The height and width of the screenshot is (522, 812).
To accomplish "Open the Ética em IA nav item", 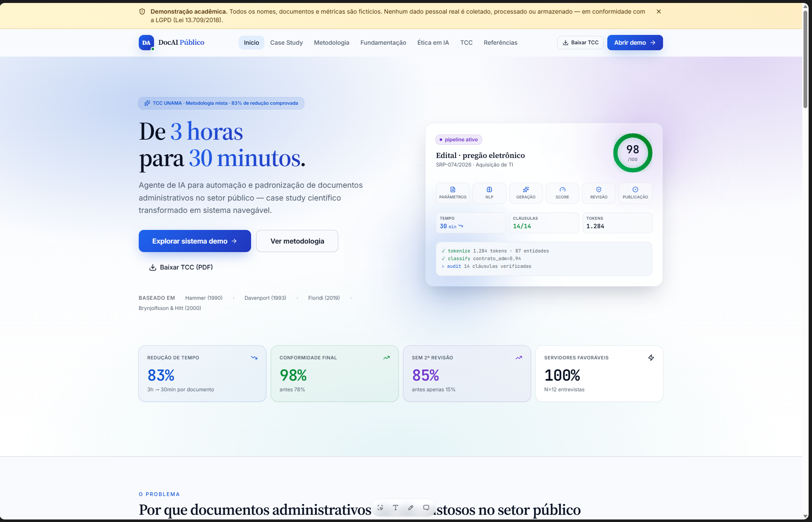I will tap(433, 43).
